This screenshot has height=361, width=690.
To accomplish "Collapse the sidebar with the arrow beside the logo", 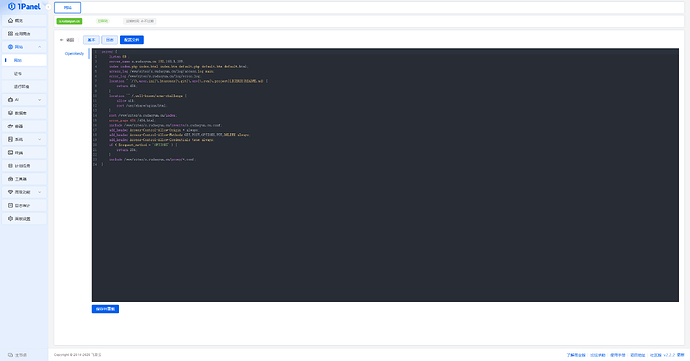I will pyautogui.click(x=48, y=7).
